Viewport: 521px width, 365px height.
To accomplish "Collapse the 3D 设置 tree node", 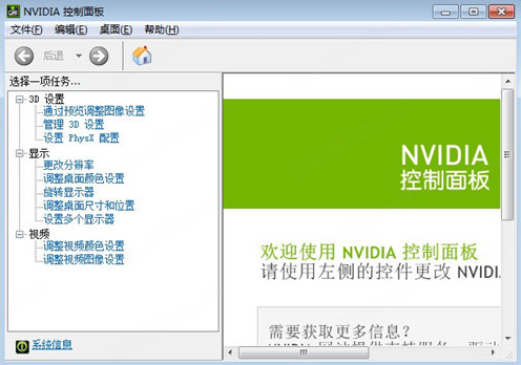I will tap(20, 99).
